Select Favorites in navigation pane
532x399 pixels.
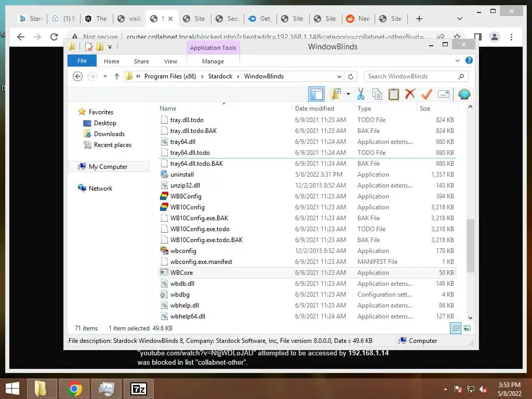(101, 112)
